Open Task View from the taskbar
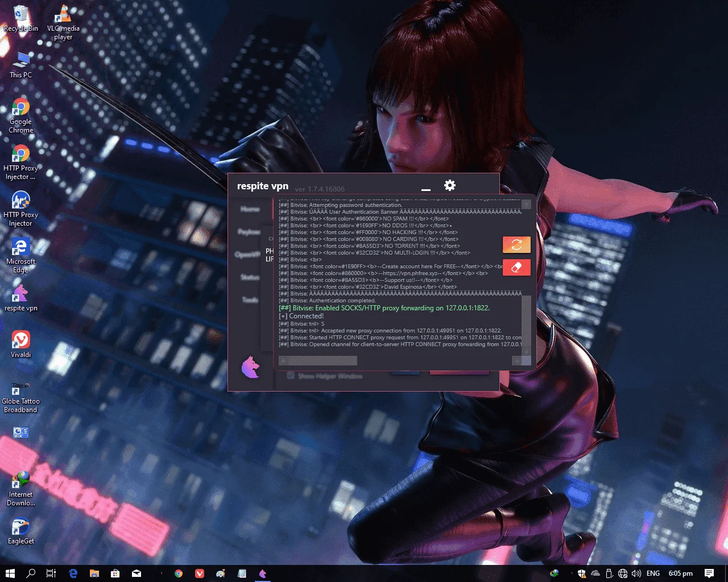 coord(51,573)
